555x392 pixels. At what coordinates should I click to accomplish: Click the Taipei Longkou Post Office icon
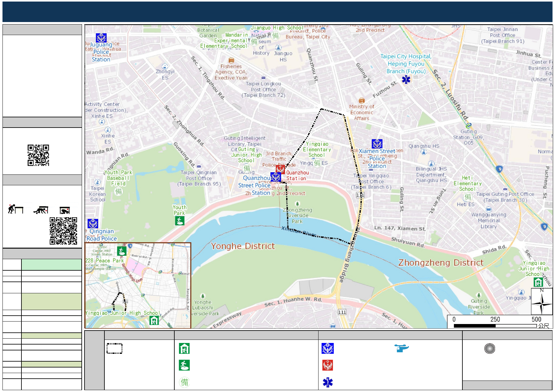pyautogui.click(x=264, y=78)
